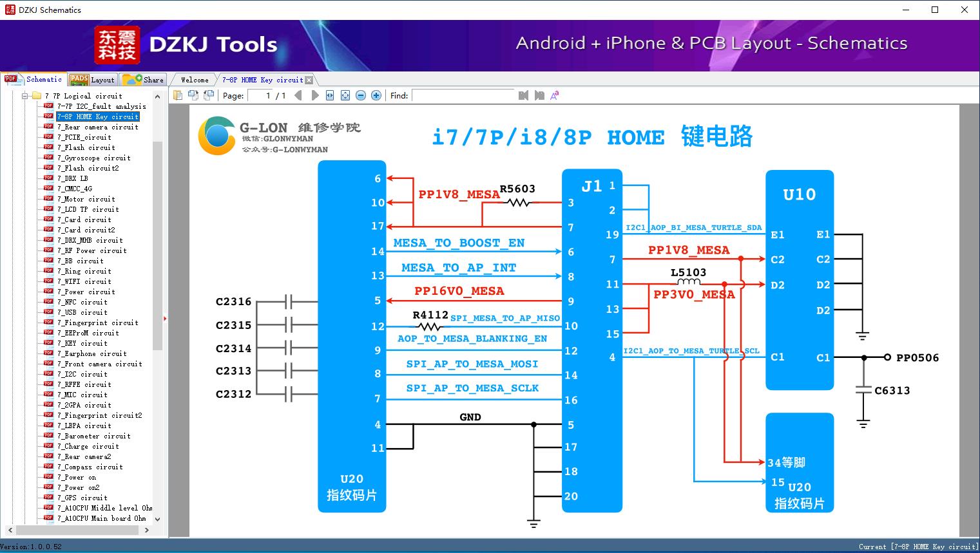This screenshot has width=980, height=553.
Task: Click inside the Find input field
Action: [x=464, y=95]
